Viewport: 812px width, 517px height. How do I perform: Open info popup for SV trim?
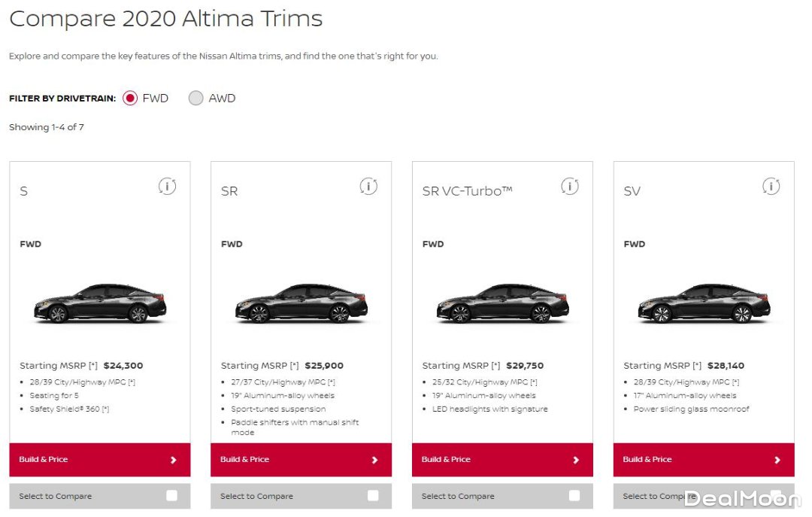771,185
